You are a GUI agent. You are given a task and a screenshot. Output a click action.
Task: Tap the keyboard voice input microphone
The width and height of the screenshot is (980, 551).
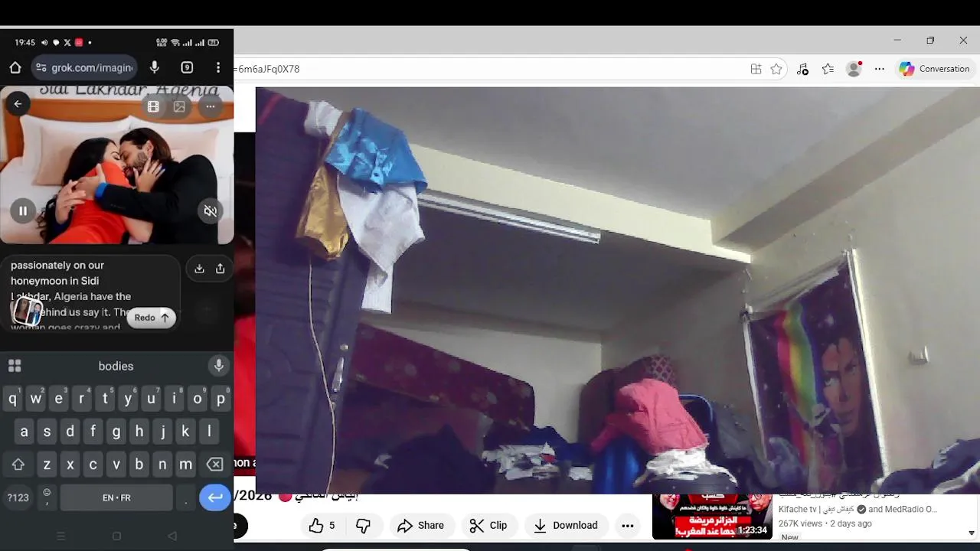point(219,366)
